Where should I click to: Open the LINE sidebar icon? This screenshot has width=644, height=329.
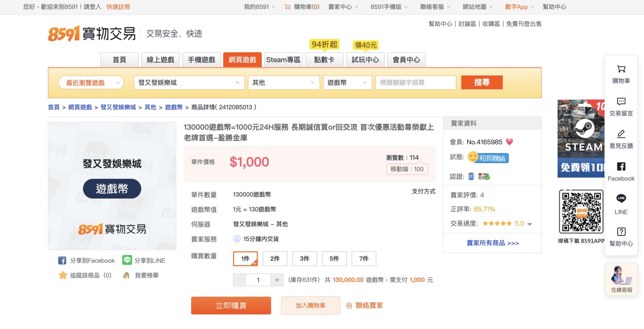coord(621,199)
